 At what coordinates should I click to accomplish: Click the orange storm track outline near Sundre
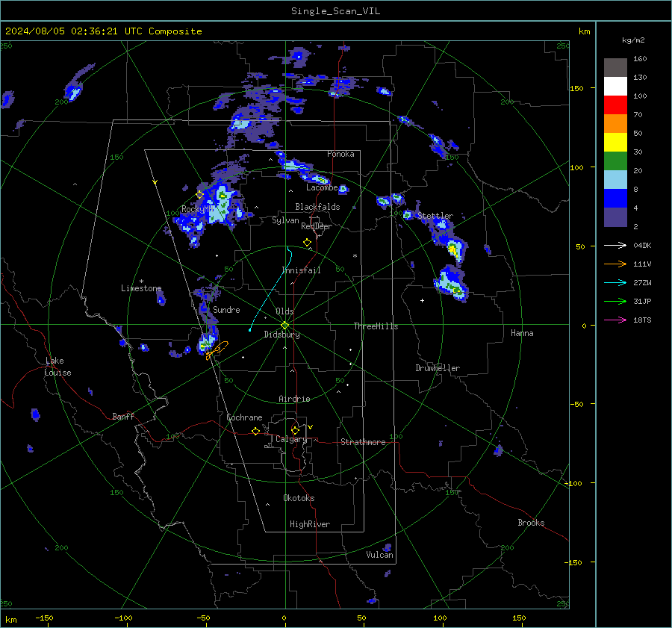pyautogui.click(x=218, y=349)
